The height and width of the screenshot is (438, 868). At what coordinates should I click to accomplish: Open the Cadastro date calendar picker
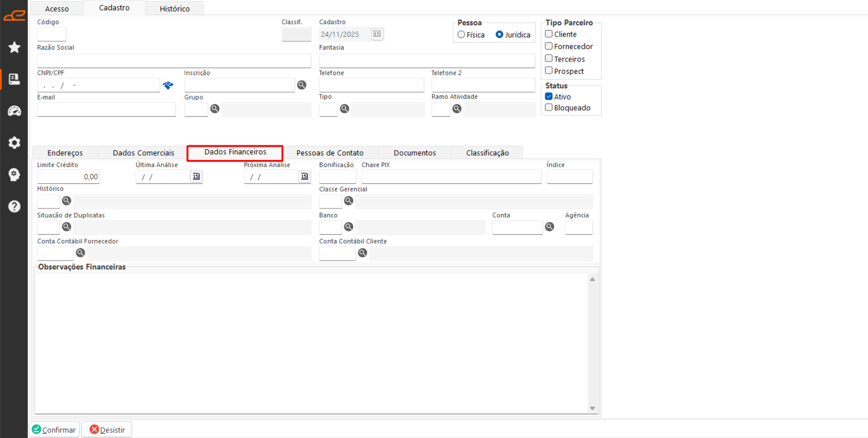[377, 34]
